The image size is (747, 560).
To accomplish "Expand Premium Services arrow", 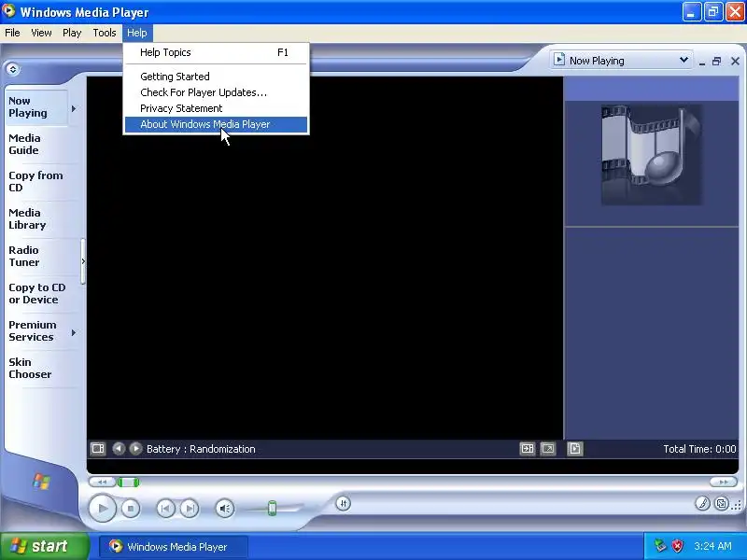I will tap(74, 332).
